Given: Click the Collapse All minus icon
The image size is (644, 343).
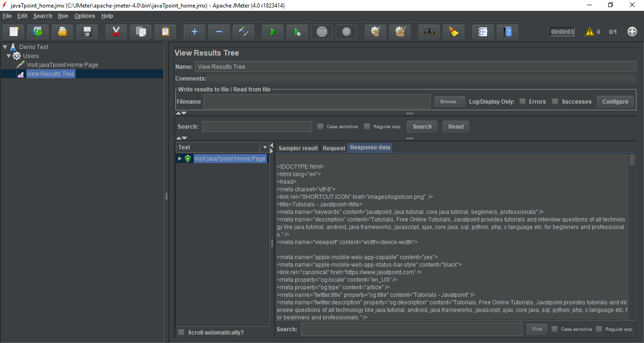Looking at the screenshot, I should pos(219,32).
